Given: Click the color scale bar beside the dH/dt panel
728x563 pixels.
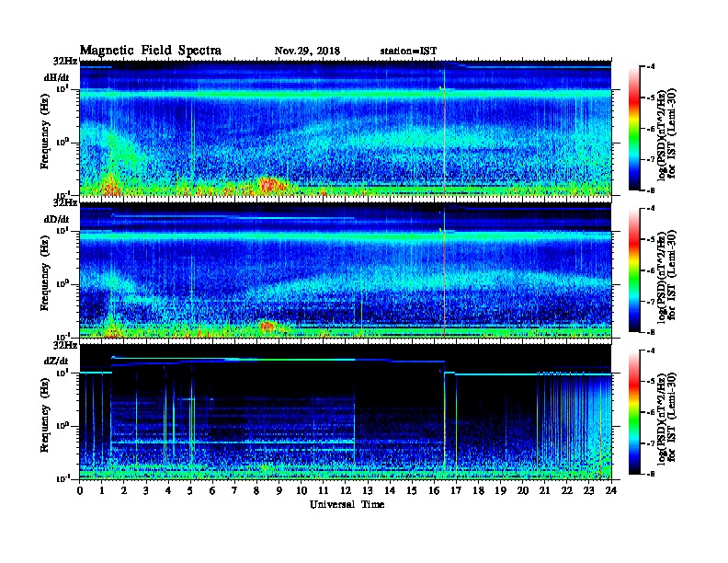Looking at the screenshot, I should click(634, 129).
